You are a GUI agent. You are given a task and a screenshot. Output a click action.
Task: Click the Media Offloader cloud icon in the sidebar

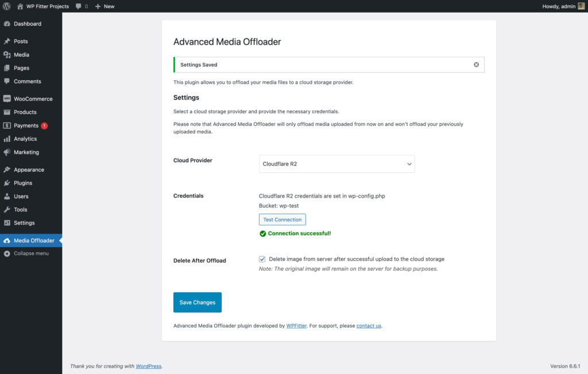click(7, 240)
